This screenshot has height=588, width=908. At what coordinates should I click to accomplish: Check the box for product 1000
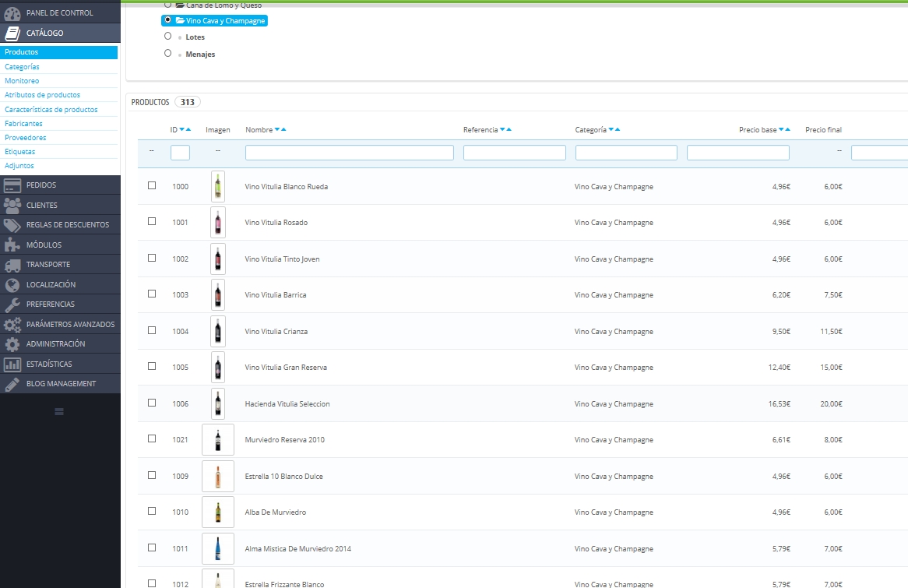click(152, 185)
